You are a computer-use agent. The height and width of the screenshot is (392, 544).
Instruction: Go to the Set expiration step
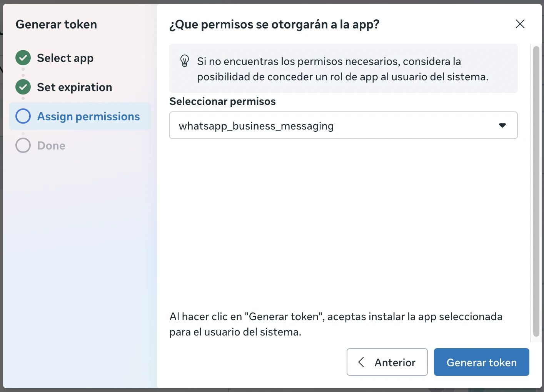click(74, 87)
